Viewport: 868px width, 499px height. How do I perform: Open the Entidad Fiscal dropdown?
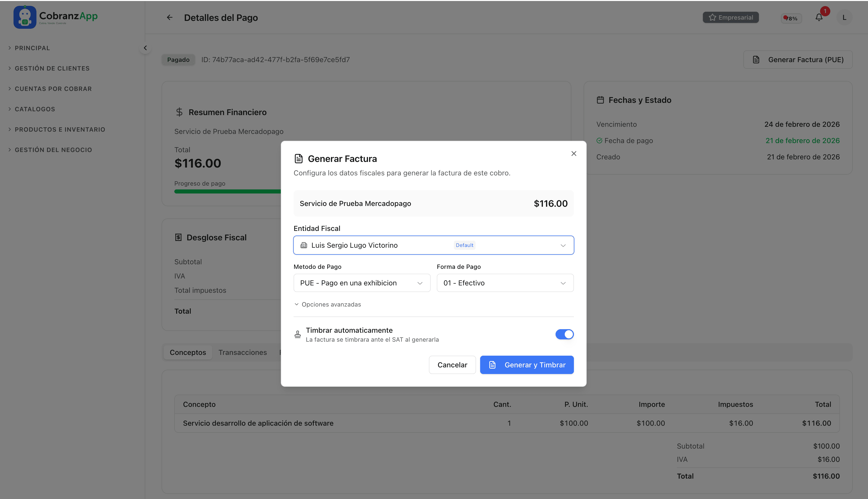(x=433, y=245)
